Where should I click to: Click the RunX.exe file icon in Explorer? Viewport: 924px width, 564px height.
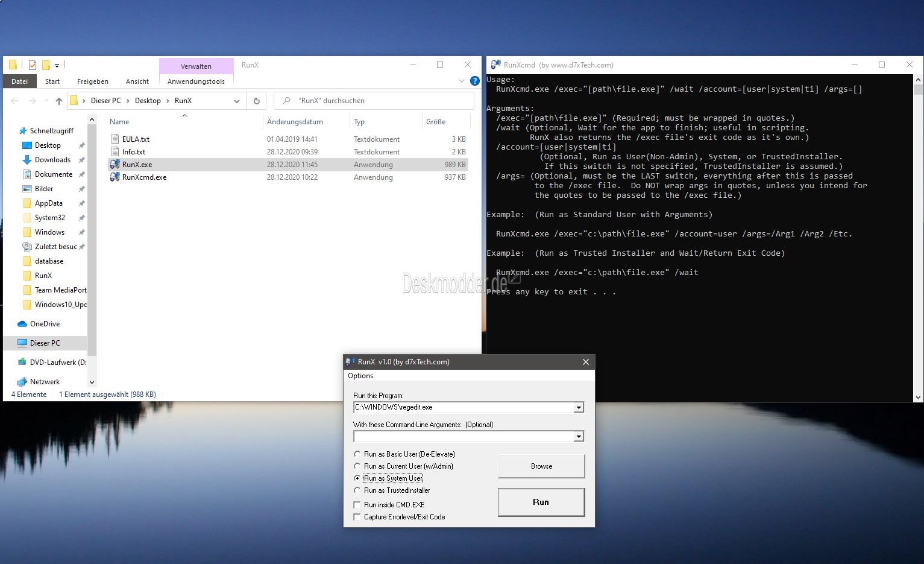[115, 164]
